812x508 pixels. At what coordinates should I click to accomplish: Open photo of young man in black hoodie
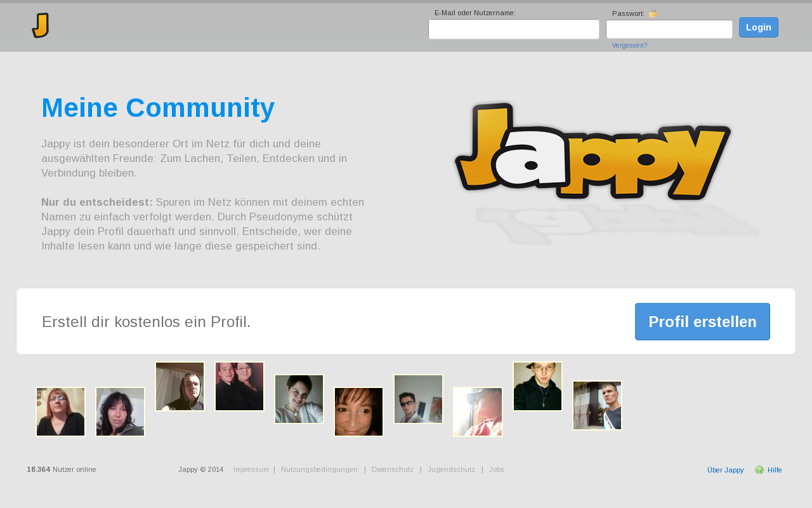pyautogui.click(x=537, y=387)
